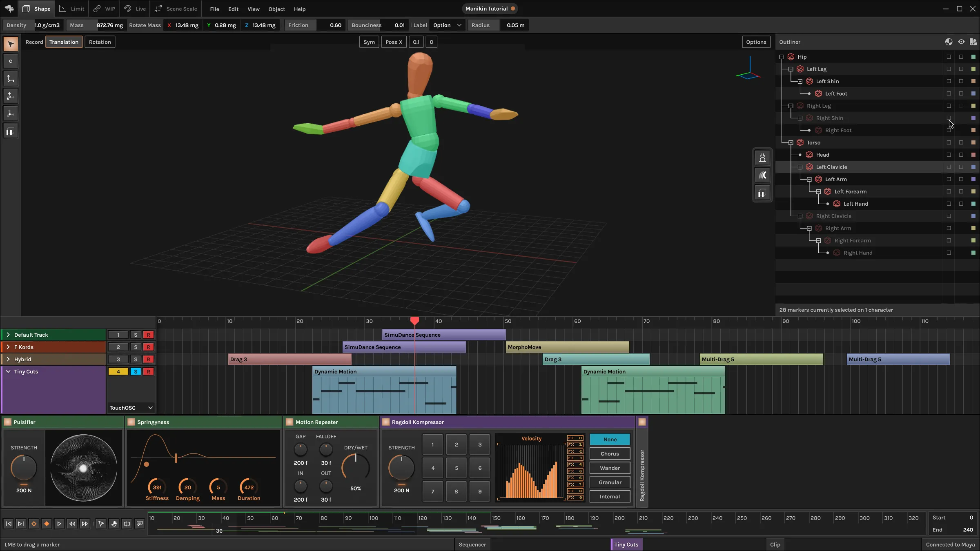Click the Sym button
Viewport: 980px width, 551px height.
[x=369, y=42]
